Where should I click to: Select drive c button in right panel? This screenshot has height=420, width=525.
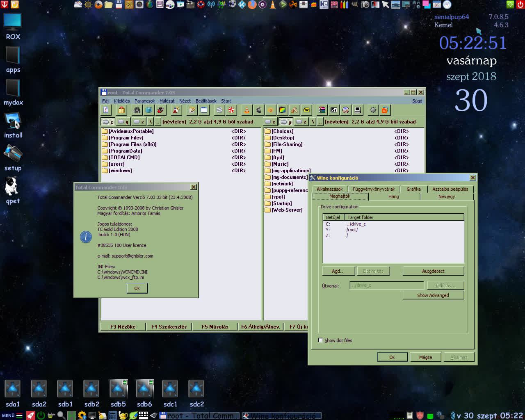point(271,122)
